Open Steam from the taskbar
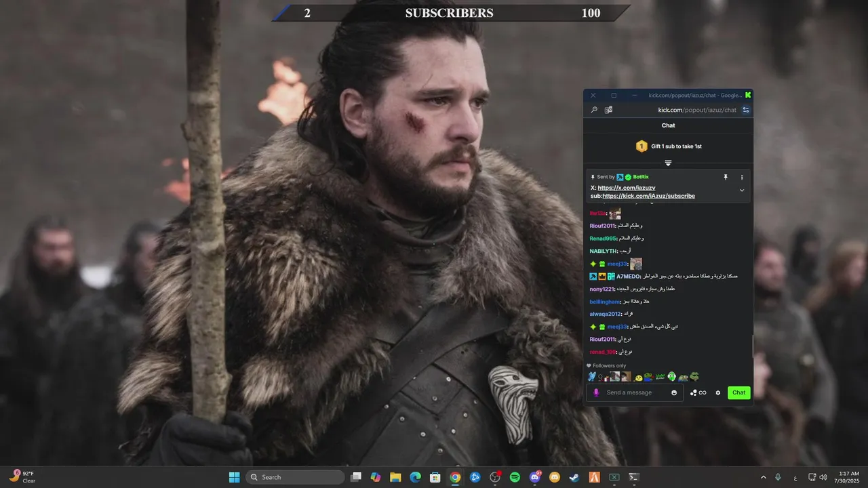Viewport: 868px width, 488px height. [574, 477]
